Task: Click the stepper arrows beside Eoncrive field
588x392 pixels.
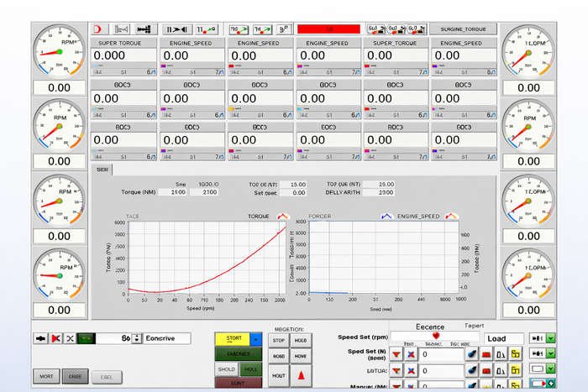Action: (x=137, y=338)
